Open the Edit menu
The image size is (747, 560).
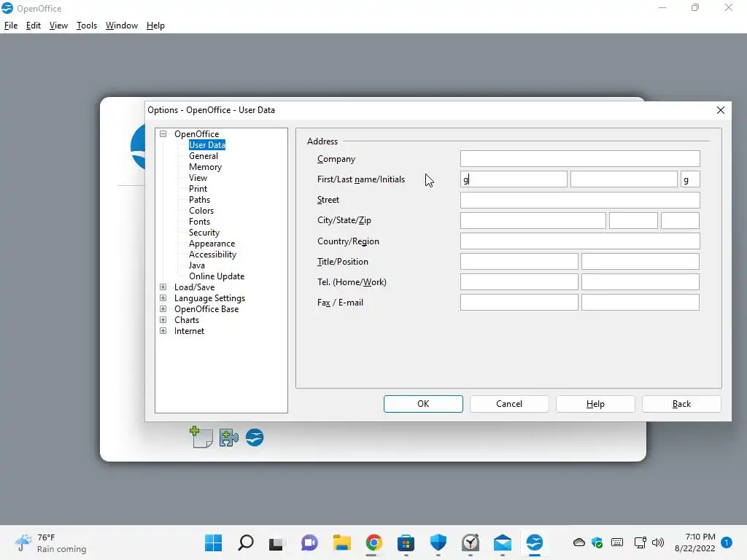(x=34, y=26)
